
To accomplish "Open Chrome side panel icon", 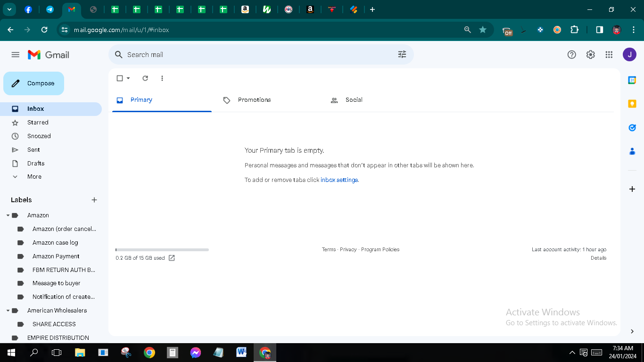I will (x=600, y=30).
